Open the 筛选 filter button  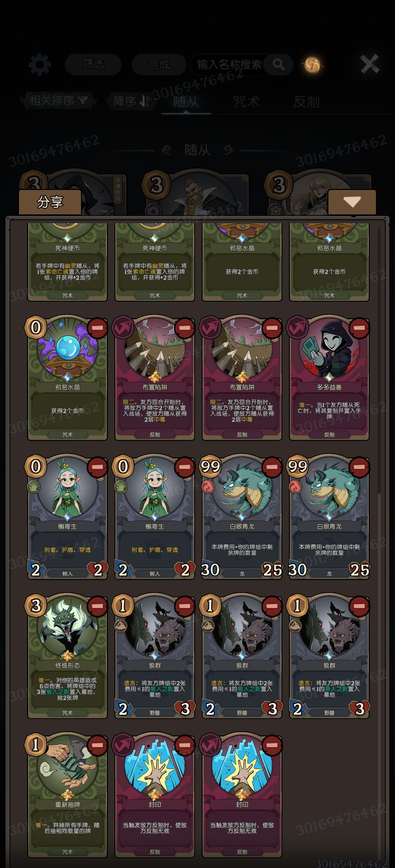pos(93,65)
